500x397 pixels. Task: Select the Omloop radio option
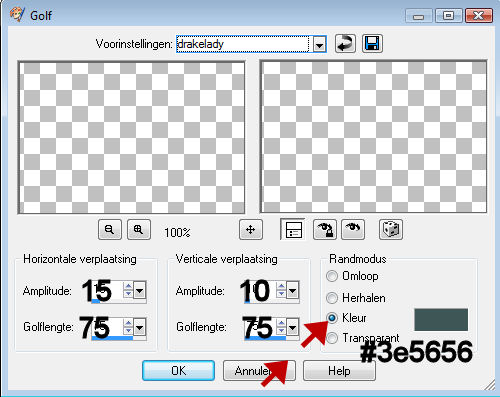(332, 276)
